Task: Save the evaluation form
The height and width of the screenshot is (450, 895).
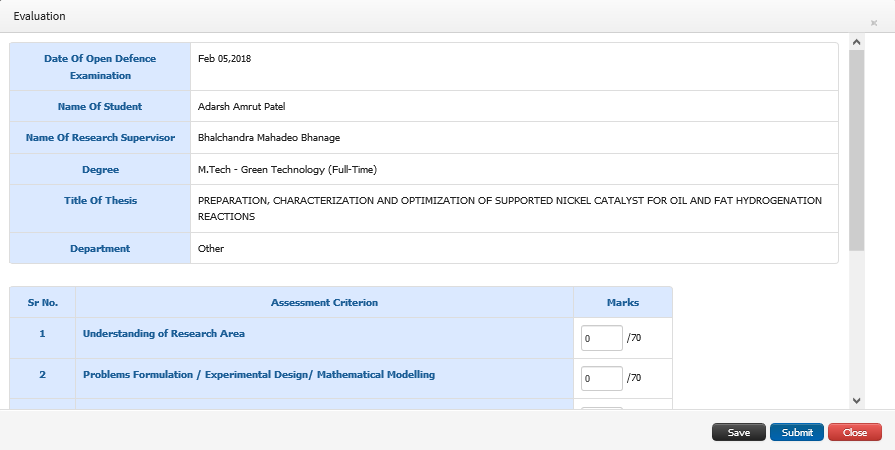Action: point(739,432)
